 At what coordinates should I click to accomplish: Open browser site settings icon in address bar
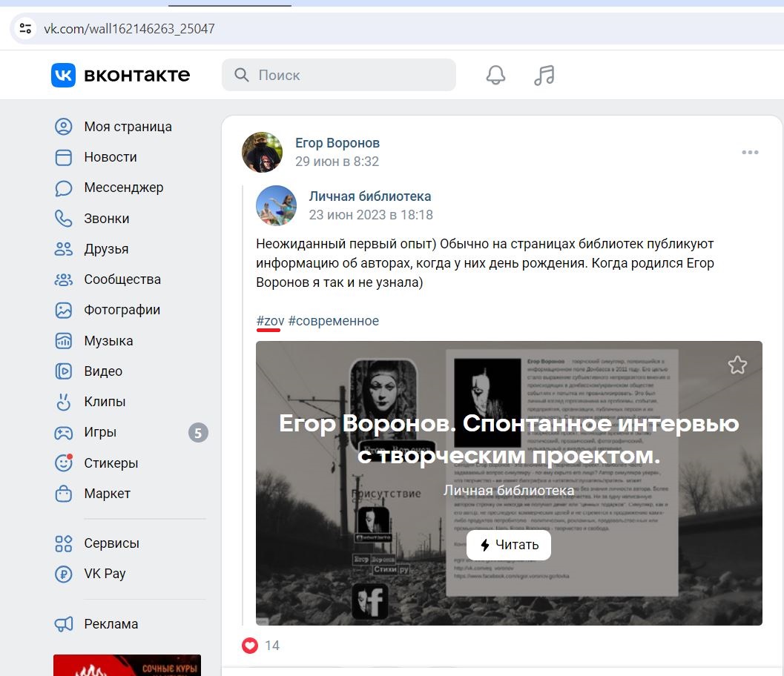click(x=25, y=28)
